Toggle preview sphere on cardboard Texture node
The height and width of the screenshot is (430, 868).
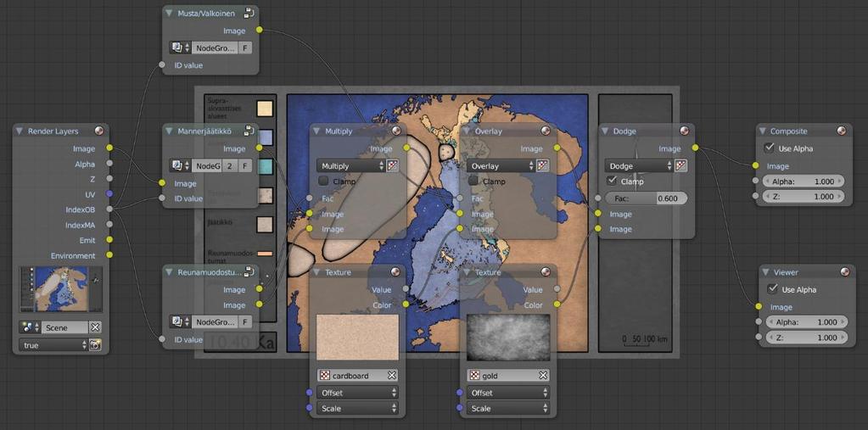click(x=395, y=271)
